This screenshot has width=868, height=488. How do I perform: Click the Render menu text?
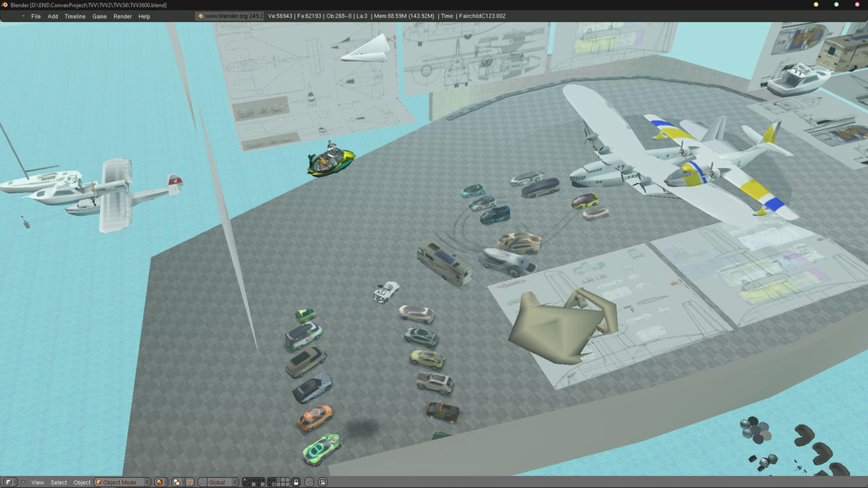point(123,16)
